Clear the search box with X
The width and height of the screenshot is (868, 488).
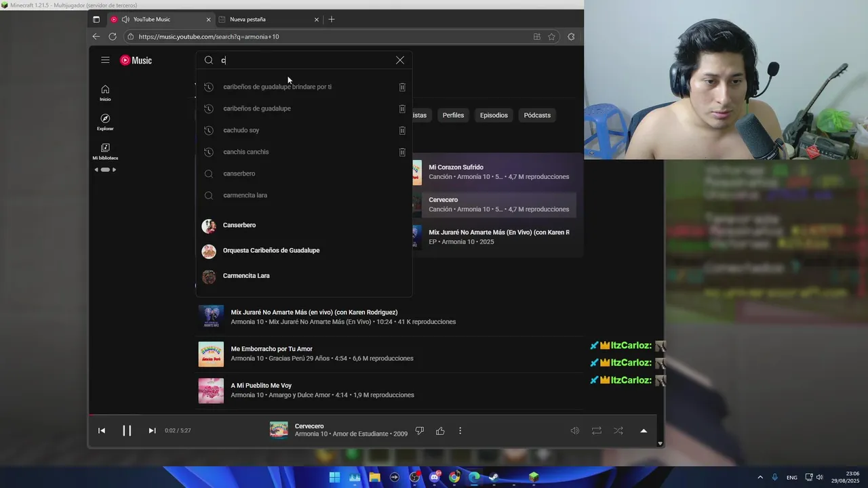click(x=400, y=60)
